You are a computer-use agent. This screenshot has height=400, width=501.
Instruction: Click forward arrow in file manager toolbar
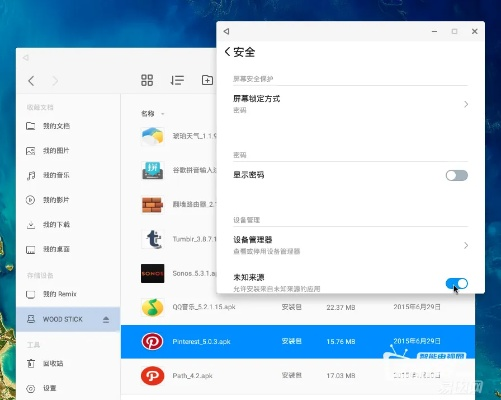[x=55, y=81]
